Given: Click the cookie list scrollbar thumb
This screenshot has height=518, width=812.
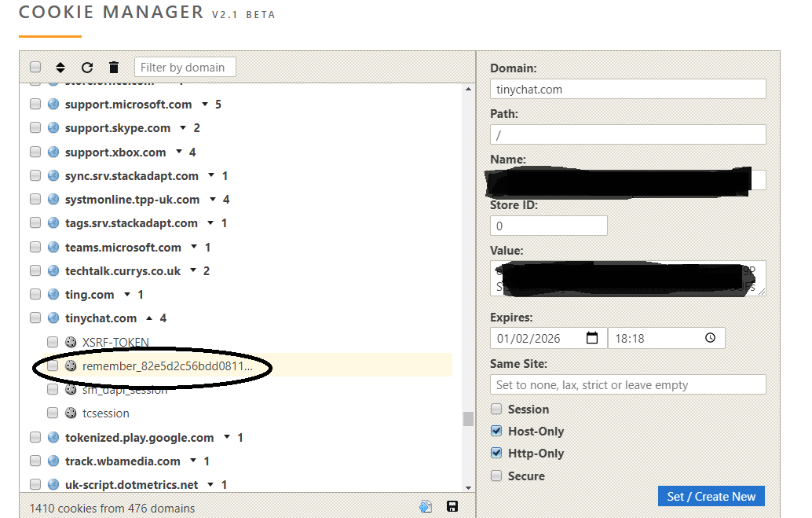Looking at the screenshot, I should coord(468,418).
